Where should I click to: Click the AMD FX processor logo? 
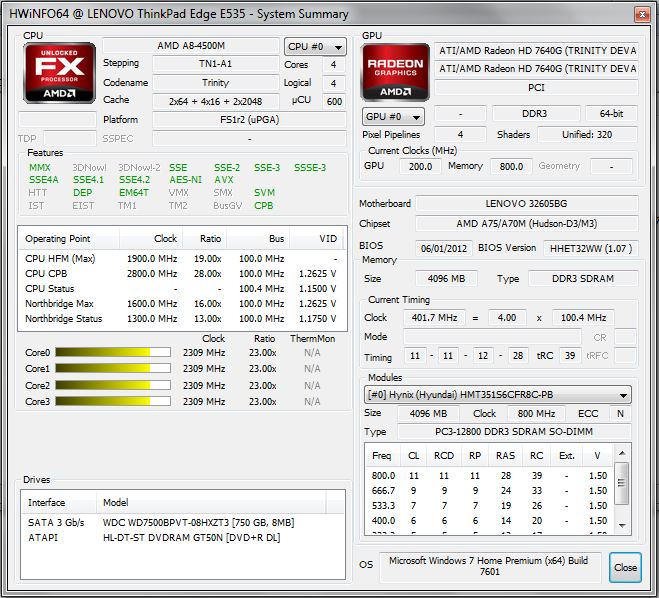tap(59, 73)
